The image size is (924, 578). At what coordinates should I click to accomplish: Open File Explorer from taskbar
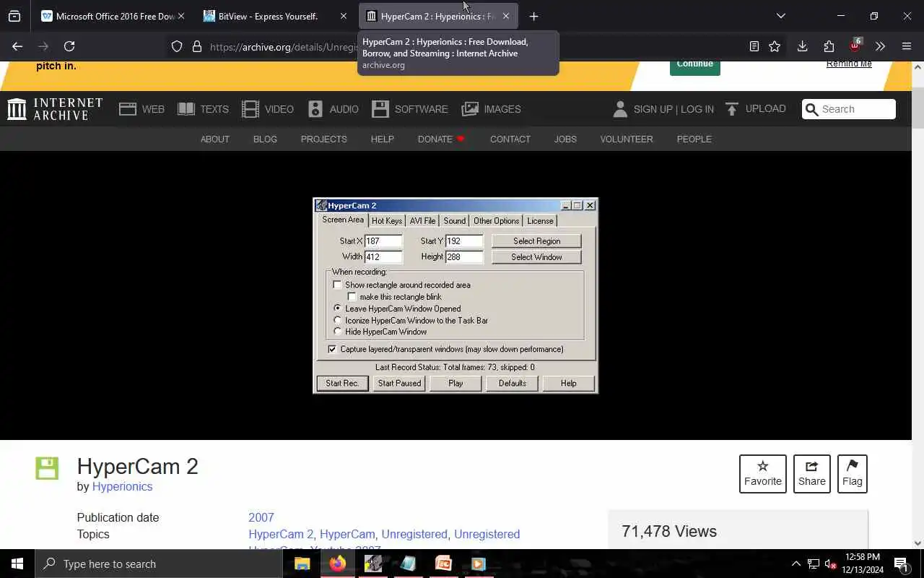coord(302,564)
